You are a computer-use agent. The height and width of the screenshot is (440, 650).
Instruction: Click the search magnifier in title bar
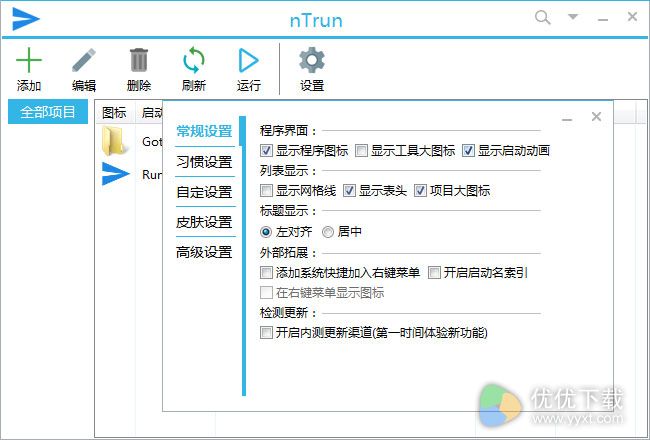click(x=542, y=18)
